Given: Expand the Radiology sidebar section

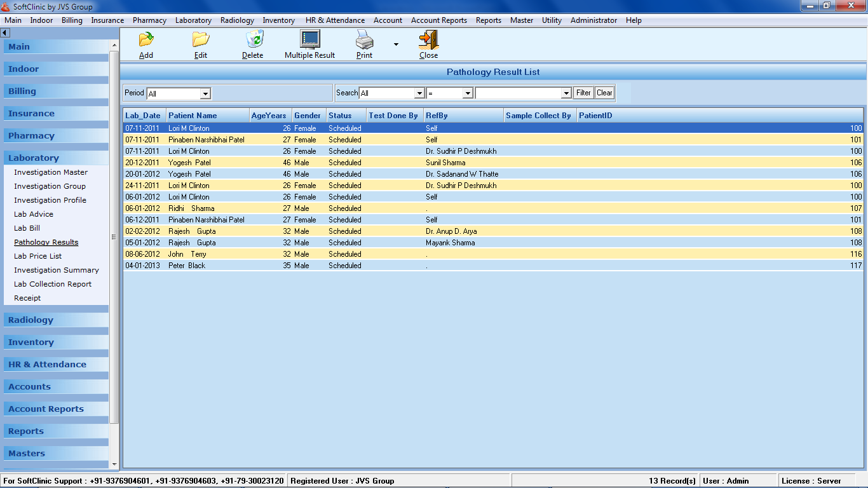Looking at the screenshot, I should (x=31, y=320).
